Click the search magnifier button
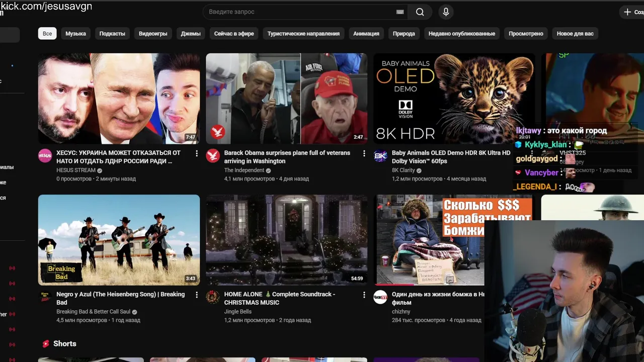The height and width of the screenshot is (362, 644). click(x=420, y=12)
